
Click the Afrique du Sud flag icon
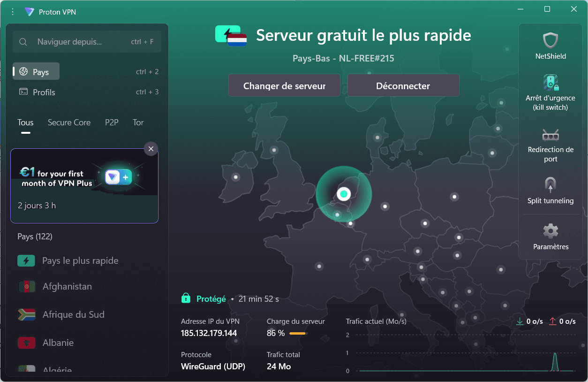(26, 314)
